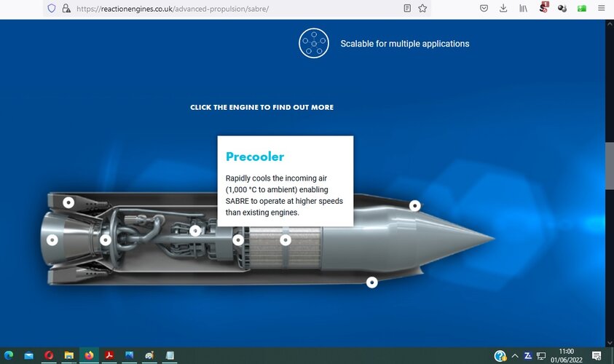The image size is (614, 364).
Task: Click the NoScript extension icon with badge
Action: (543, 7)
